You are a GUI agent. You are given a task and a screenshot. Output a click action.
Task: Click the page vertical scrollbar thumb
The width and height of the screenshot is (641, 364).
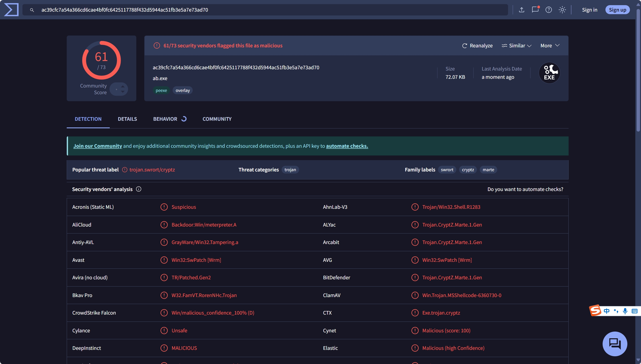point(638,70)
